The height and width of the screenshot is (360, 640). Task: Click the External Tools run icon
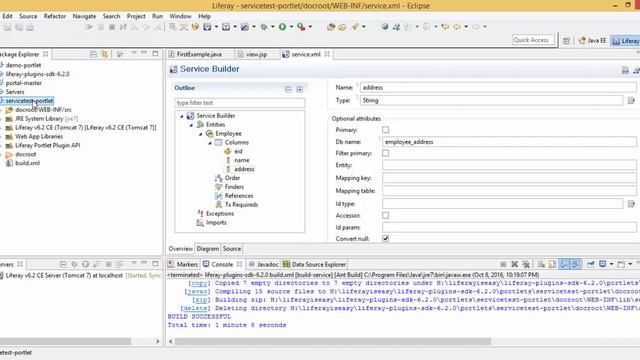[x=301, y=27]
